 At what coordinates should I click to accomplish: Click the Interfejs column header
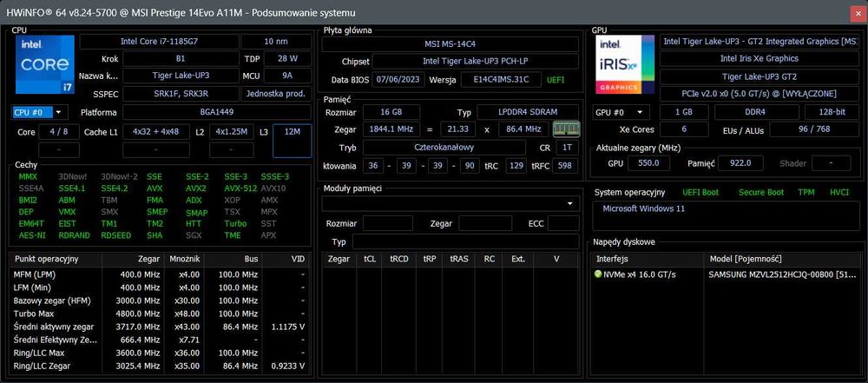point(648,259)
